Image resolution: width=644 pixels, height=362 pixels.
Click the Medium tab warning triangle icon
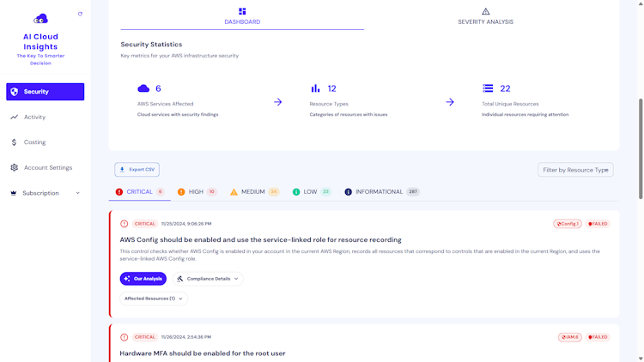tap(234, 191)
